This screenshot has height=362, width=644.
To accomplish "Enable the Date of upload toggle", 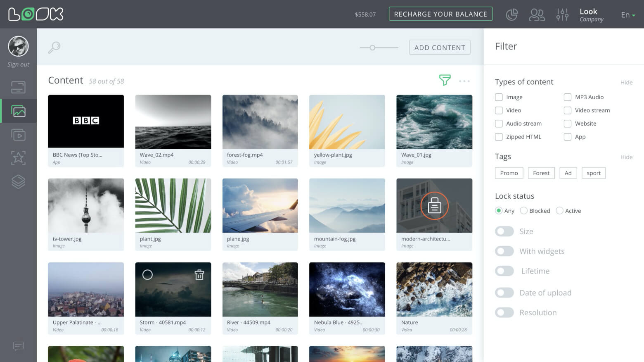I will point(504,292).
